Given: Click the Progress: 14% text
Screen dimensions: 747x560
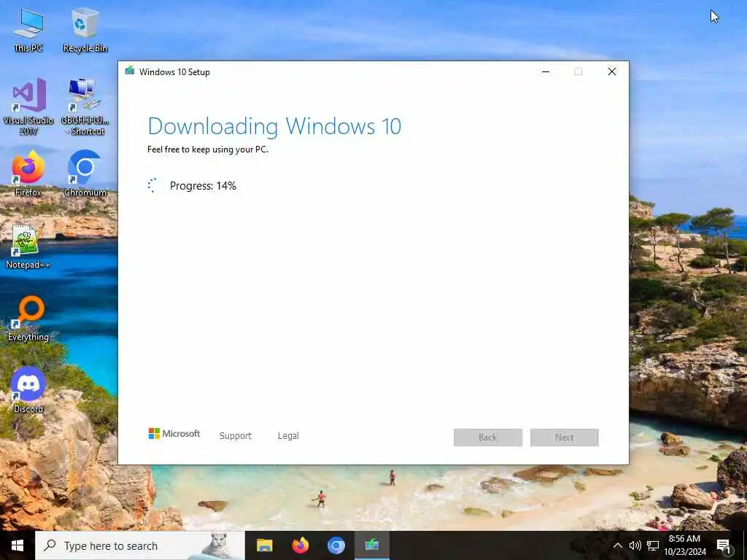Looking at the screenshot, I should coord(203,186).
